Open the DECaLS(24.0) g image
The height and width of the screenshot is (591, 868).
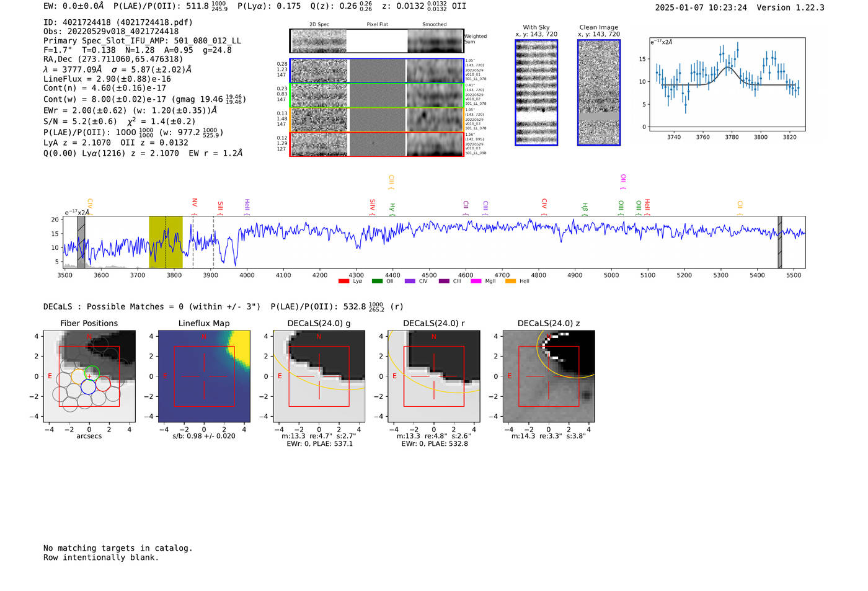point(319,376)
